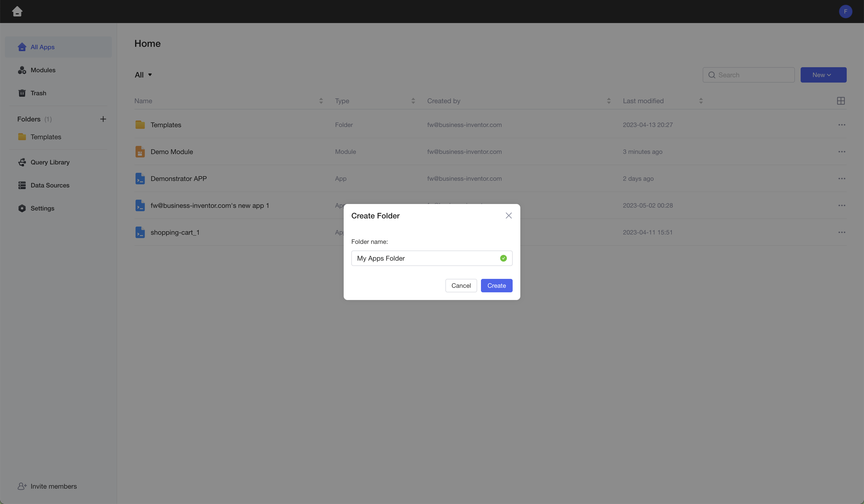864x504 pixels.
Task: Select All Apps in sidebar
Action: click(42, 47)
